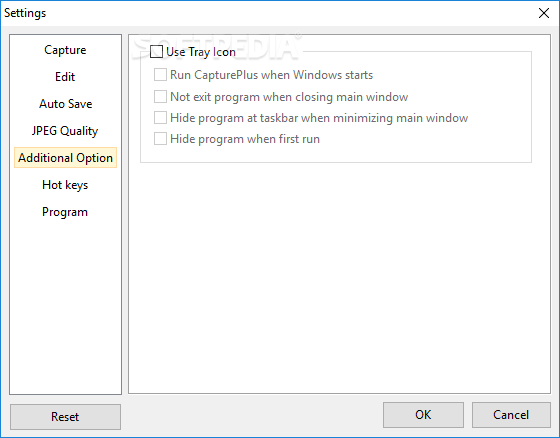
Task: Click the 'Not exit program when closing' label
Action: tap(289, 97)
